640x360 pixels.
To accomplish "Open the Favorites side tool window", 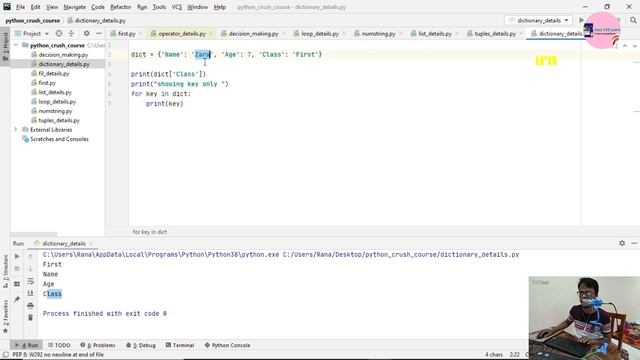I will pos(6,316).
